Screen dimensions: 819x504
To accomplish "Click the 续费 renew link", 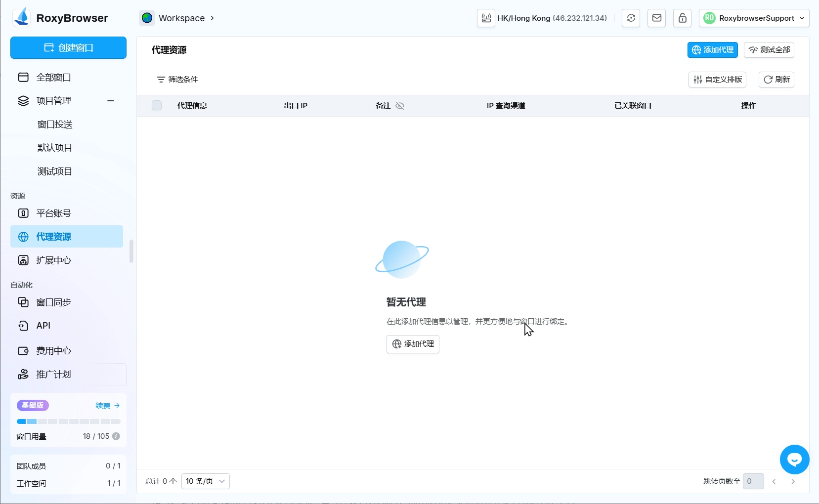I will [107, 406].
